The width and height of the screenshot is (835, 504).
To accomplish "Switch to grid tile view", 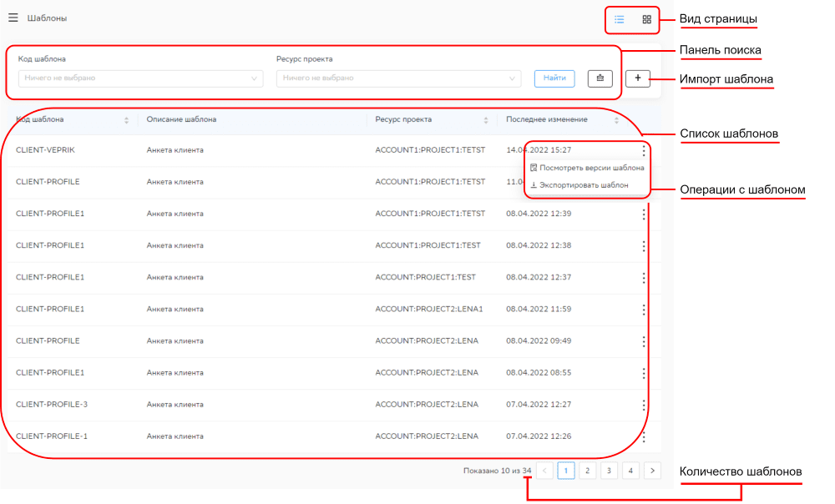I will pos(646,19).
